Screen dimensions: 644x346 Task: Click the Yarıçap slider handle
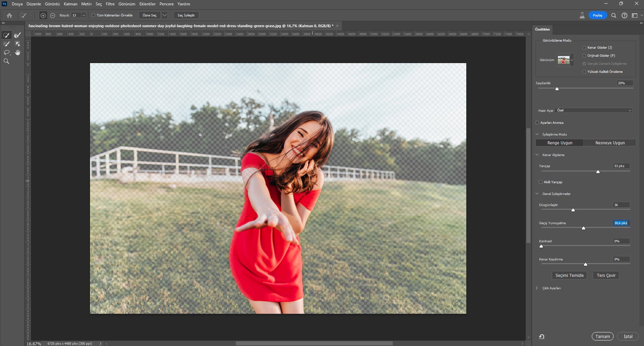[598, 172]
